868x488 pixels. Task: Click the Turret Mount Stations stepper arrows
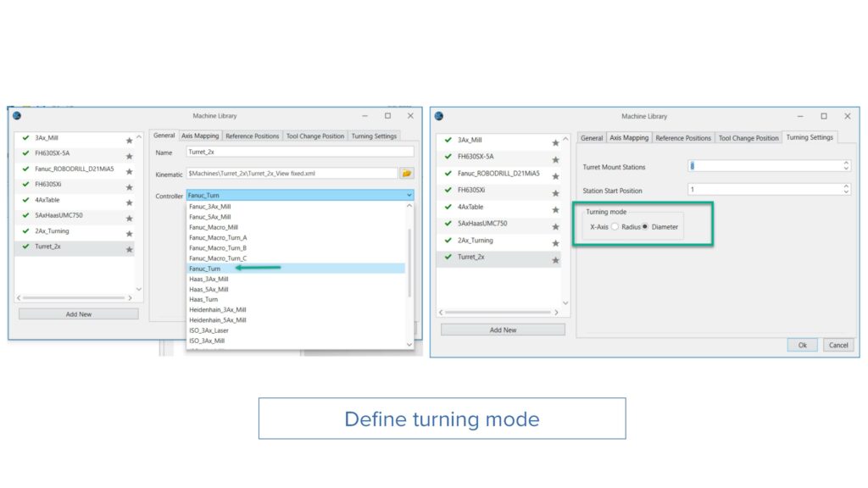pyautogui.click(x=845, y=166)
